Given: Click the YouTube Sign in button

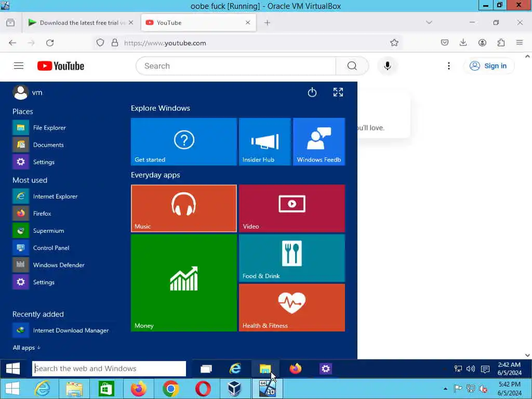Looking at the screenshot, I should click(488, 66).
